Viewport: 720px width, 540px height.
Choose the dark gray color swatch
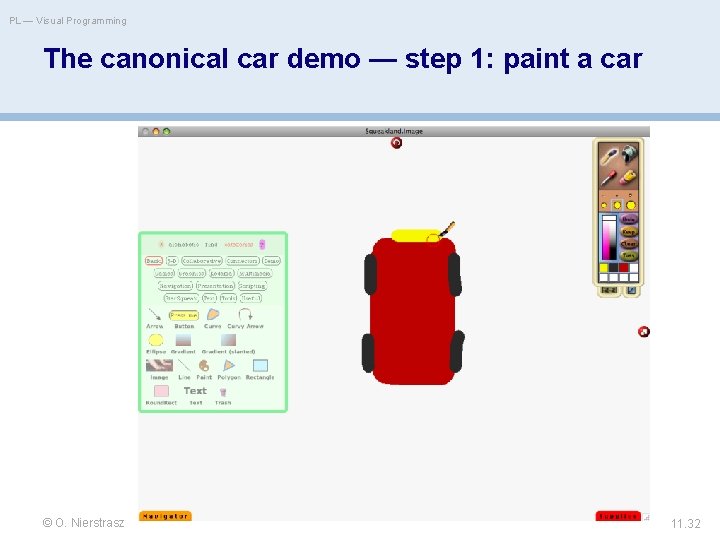(613, 268)
